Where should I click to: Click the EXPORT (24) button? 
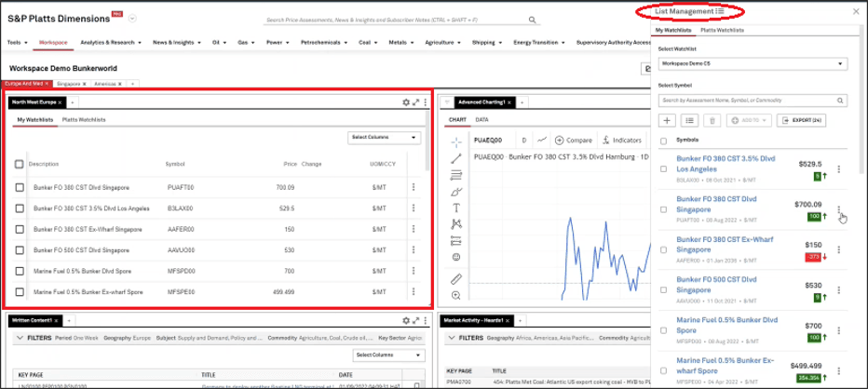coord(802,120)
